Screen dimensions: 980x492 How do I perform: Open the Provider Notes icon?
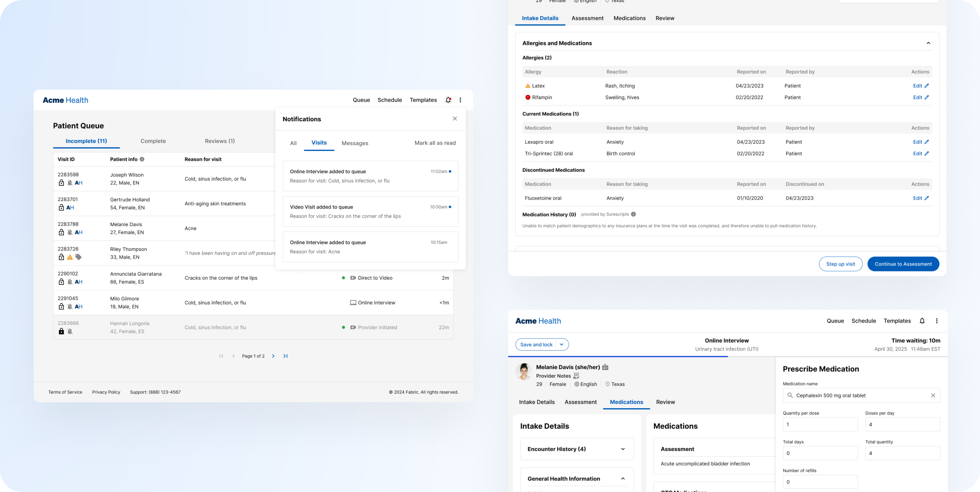point(576,376)
